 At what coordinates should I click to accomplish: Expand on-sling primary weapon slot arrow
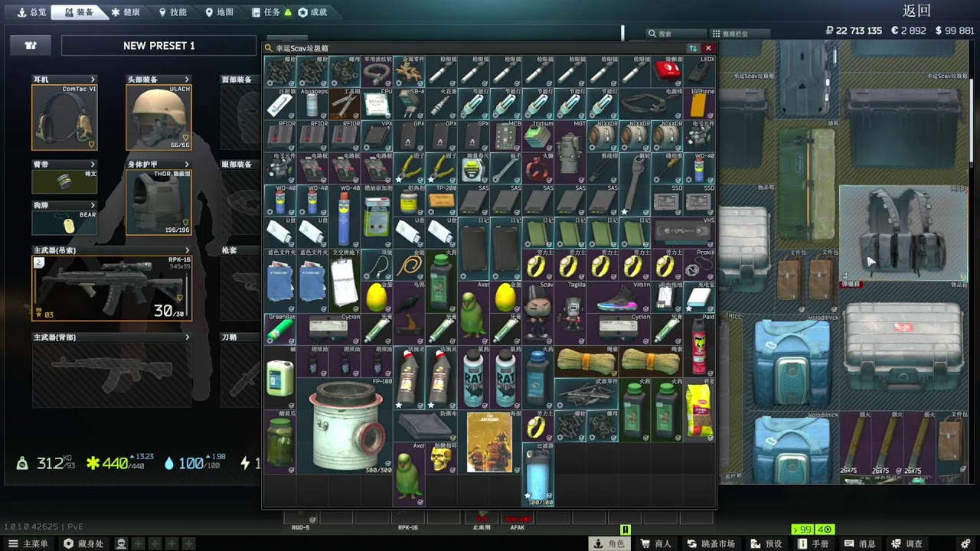[x=187, y=250]
